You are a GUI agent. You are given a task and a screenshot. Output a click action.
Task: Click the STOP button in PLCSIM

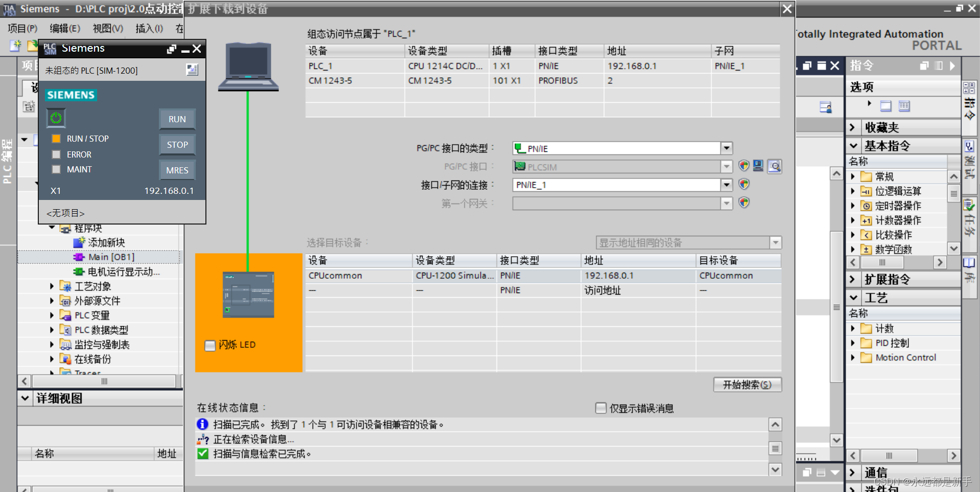pyautogui.click(x=177, y=145)
